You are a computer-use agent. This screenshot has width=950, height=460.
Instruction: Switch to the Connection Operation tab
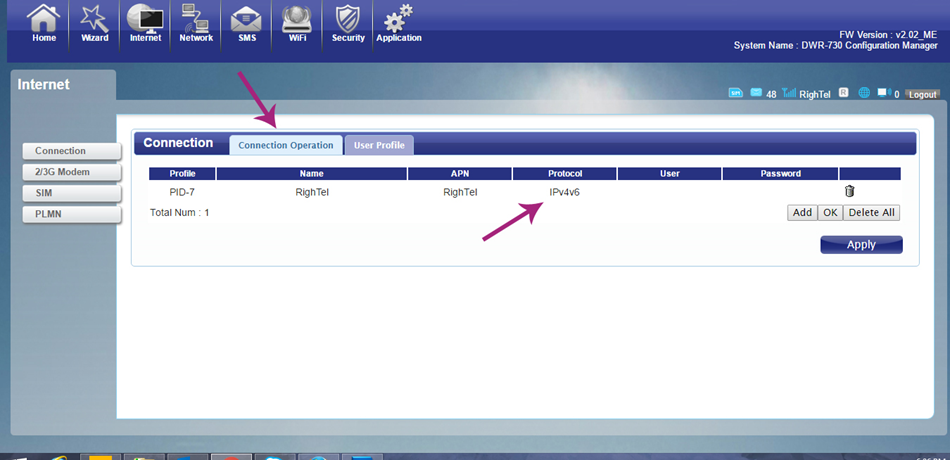click(x=286, y=145)
